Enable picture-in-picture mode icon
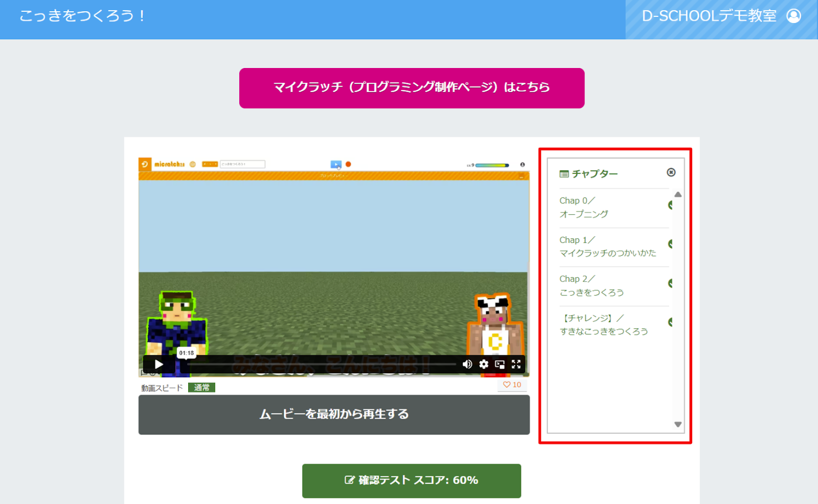This screenshot has width=818, height=504. tap(500, 364)
